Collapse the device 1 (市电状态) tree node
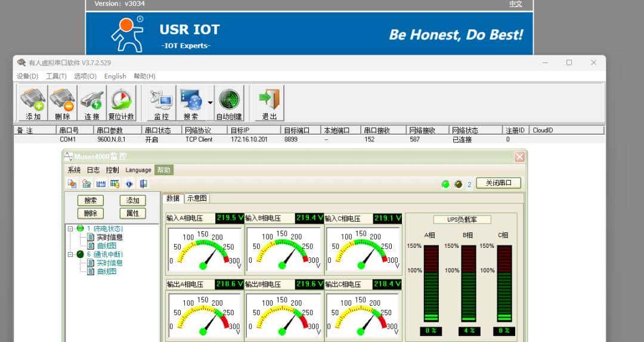This screenshot has height=342, width=644. (x=70, y=229)
